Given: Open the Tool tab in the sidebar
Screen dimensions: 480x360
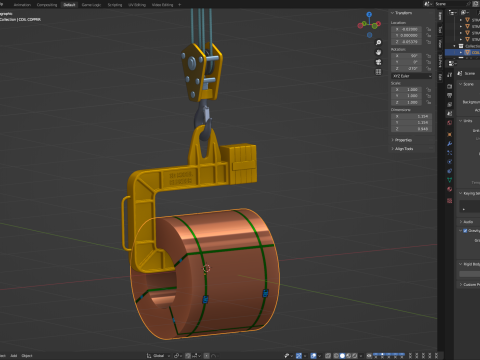Looking at the screenshot, I should 440,29.
